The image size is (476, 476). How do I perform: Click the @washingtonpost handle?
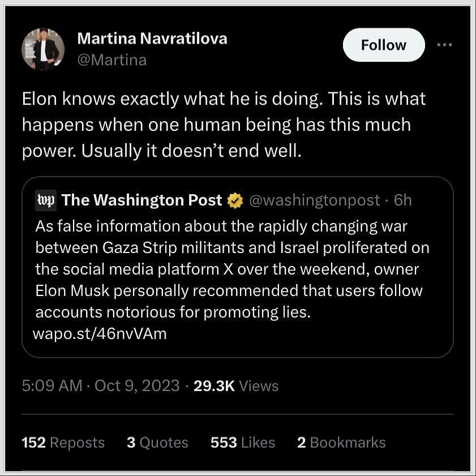point(314,200)
